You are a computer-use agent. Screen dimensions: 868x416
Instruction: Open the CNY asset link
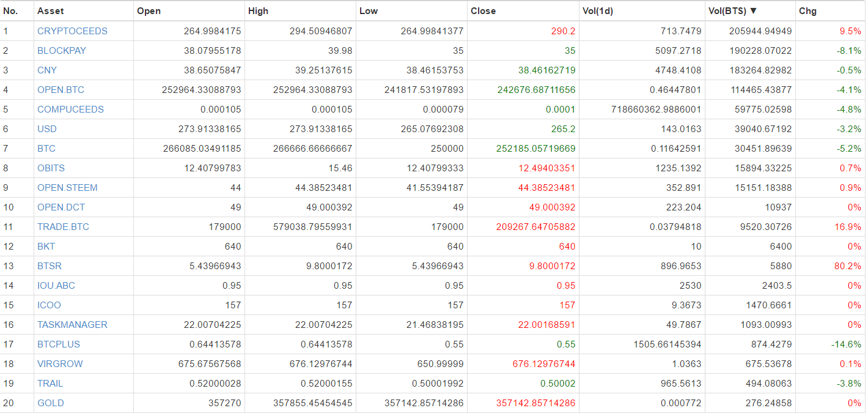pyautogui.click(x=47, y=70)
